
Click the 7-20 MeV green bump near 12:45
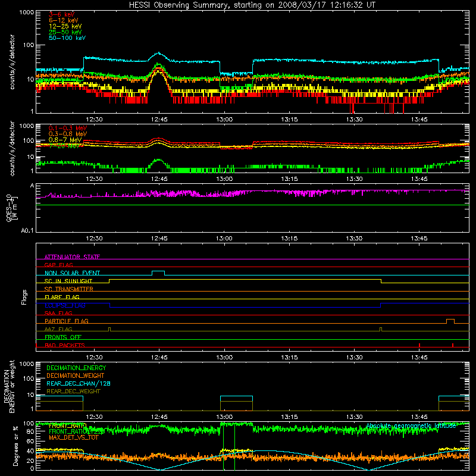coord(158,160)
